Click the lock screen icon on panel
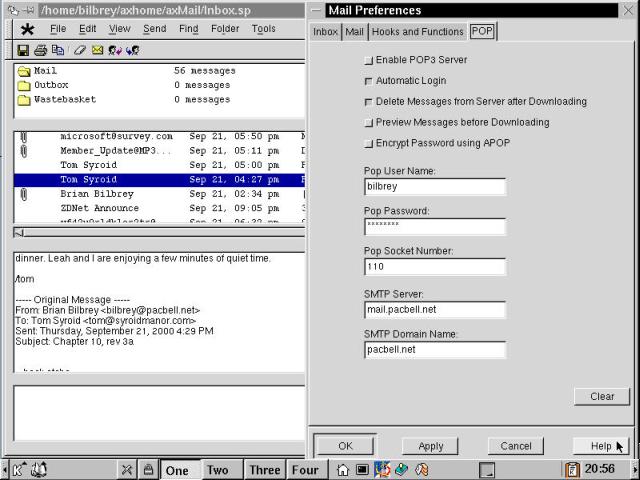The height and width of the screenshot is (480, 640). 148,469
